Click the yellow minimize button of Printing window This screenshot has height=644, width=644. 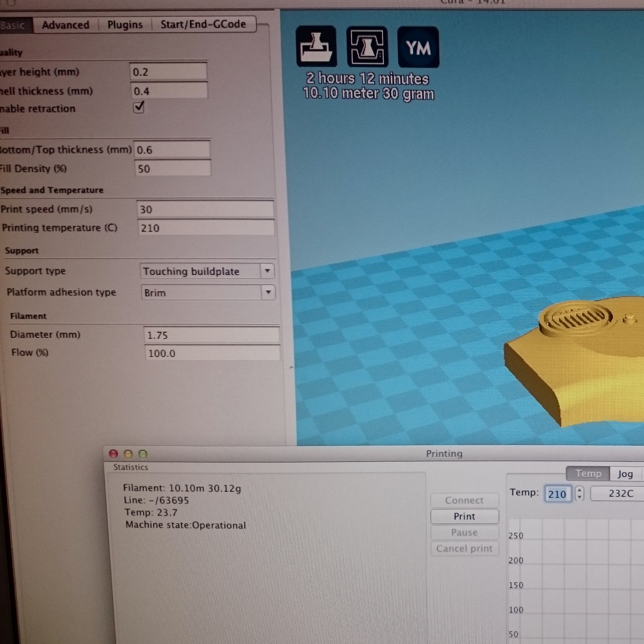tap(128, 454)
